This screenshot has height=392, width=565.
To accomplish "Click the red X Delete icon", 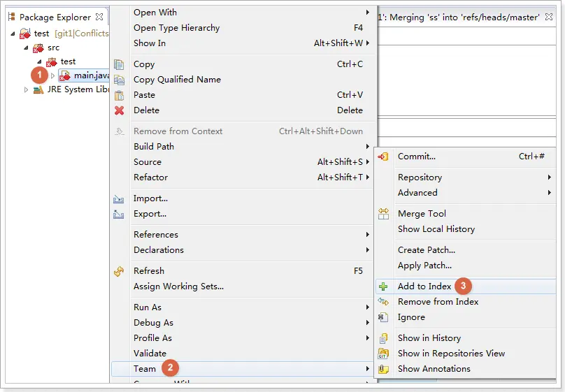I will (x=120, y=110).
